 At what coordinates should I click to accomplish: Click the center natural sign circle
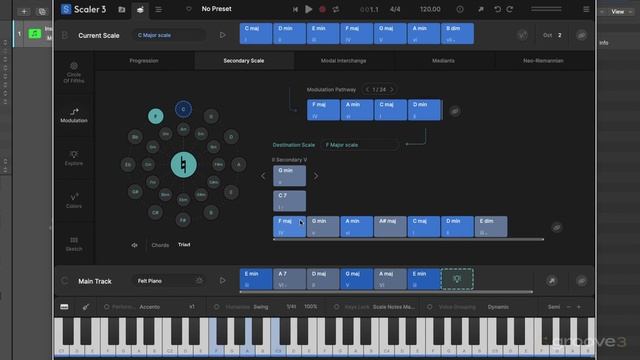coord(184,164)
